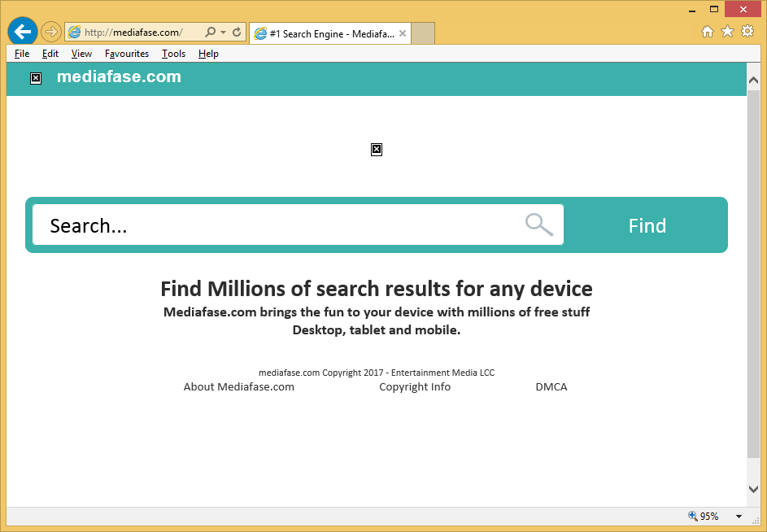The image size is (767, 532).
Task: Click into the Search... input field
Action: (x=277, y=225)
